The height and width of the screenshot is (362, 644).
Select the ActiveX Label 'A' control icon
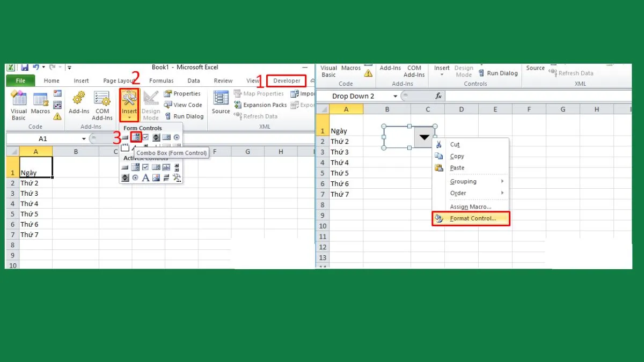point(145,178)
